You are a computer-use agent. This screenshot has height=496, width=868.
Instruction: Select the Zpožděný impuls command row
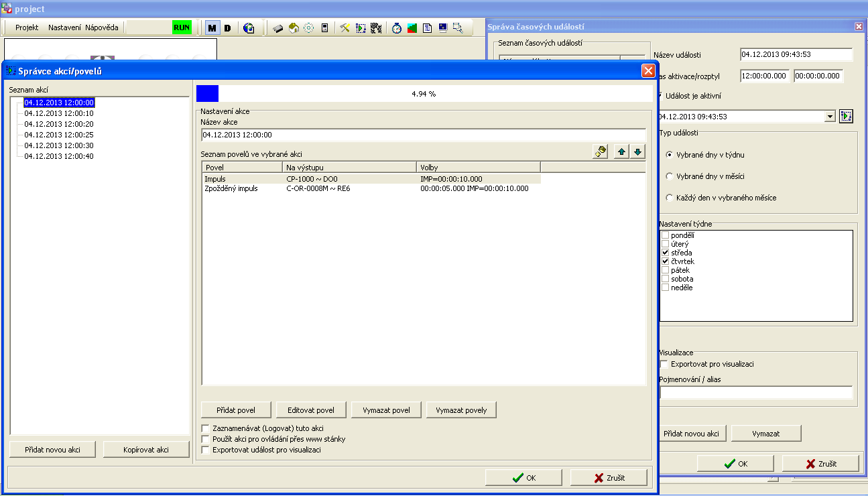(372, 188)
